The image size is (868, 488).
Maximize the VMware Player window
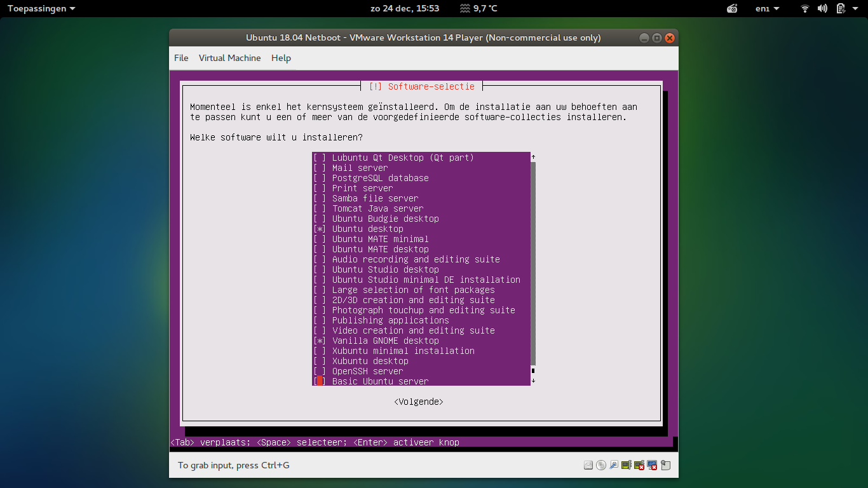[x=657, y=37]
